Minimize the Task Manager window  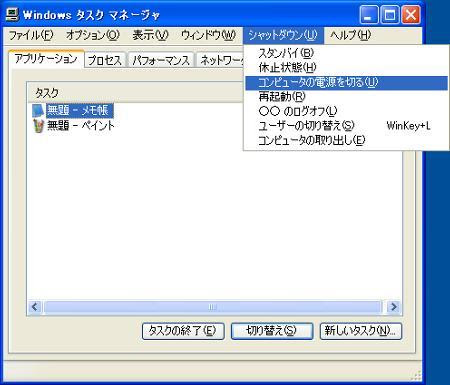pos(369,15)
